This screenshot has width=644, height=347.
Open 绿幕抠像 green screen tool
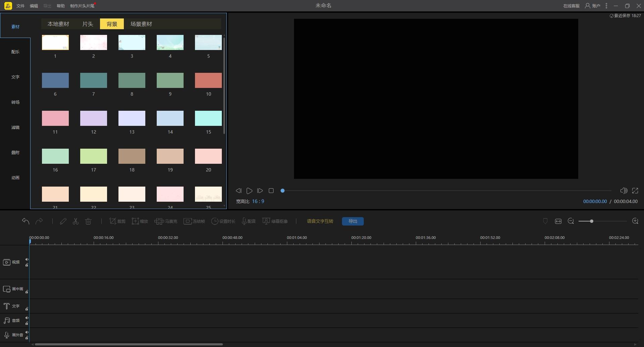point(275,221)
